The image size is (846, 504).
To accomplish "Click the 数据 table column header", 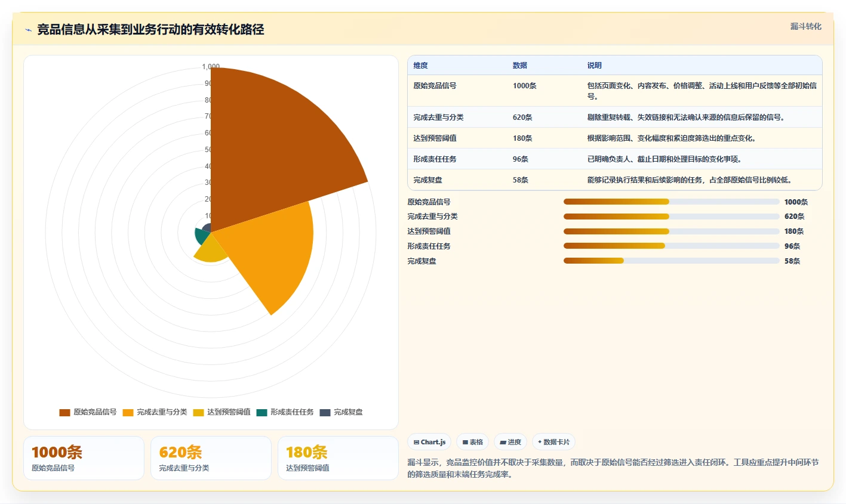I will [x=520, y=66].
